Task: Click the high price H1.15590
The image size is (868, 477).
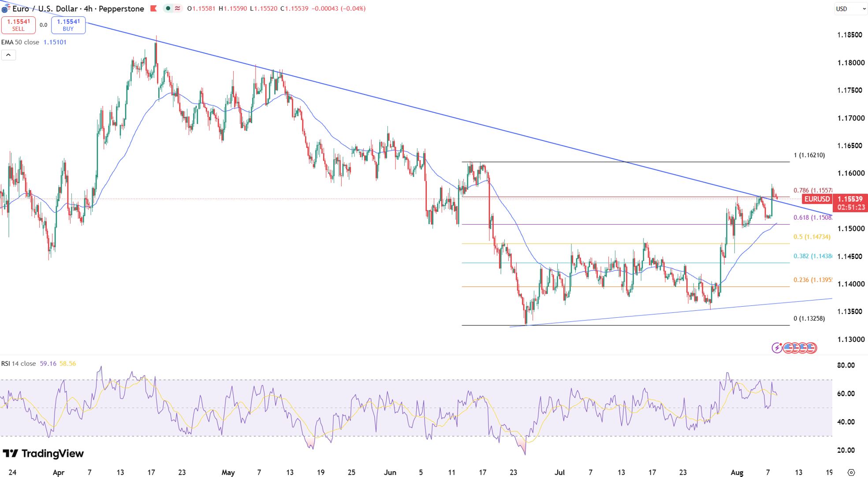Action: point(233,8)
